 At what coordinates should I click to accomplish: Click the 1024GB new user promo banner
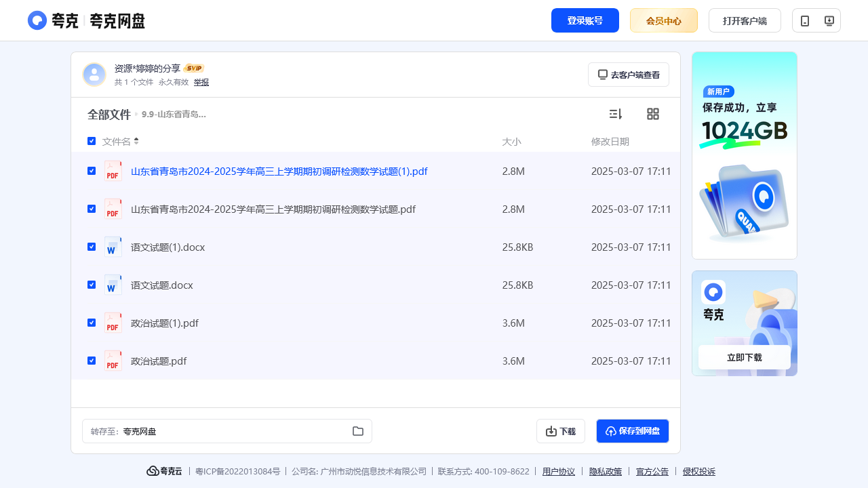coord(745,155)
